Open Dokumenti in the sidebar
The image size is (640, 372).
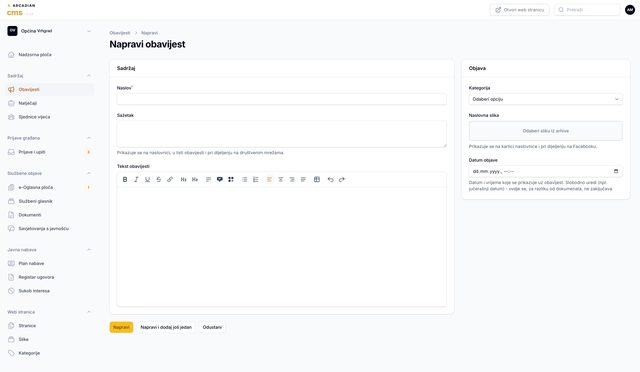coord(50,215)
